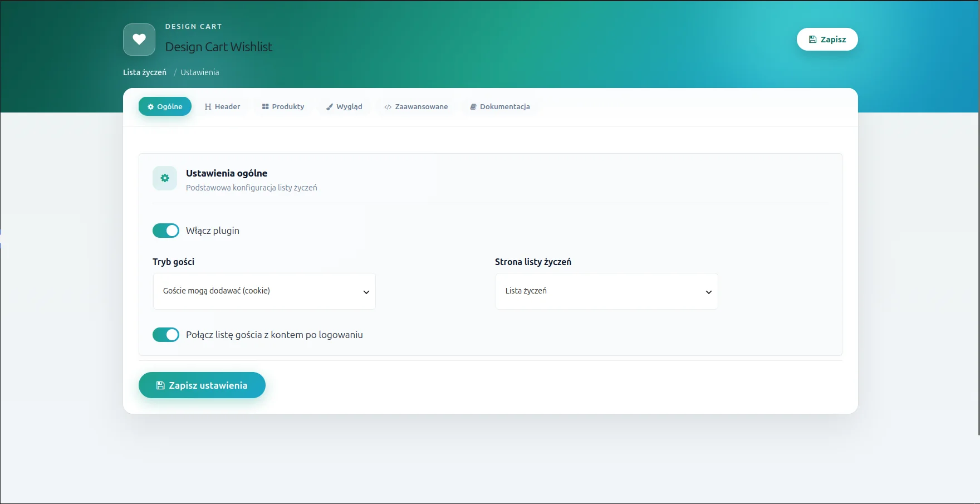Viewport: 980px width, 504px height.
Task: Open the Tryb gości dropdown
Action: point(264,291)
